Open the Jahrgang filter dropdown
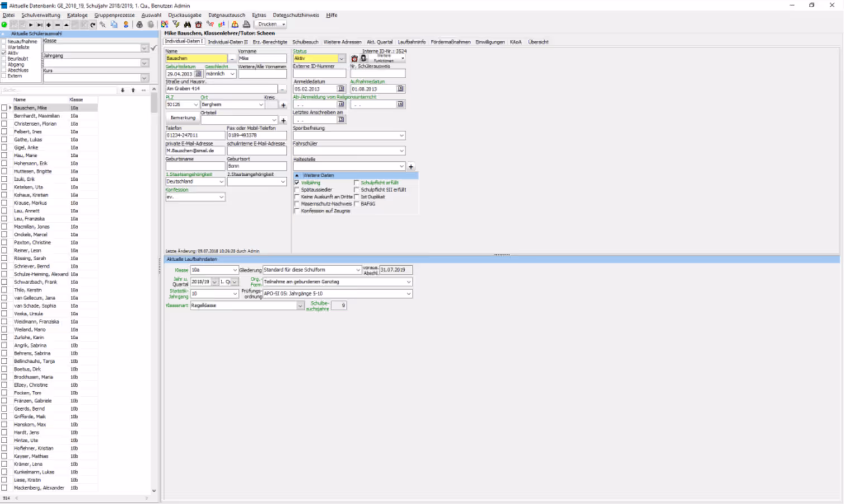Viewport: 844px width, 504px height. [x=145, y=63]
